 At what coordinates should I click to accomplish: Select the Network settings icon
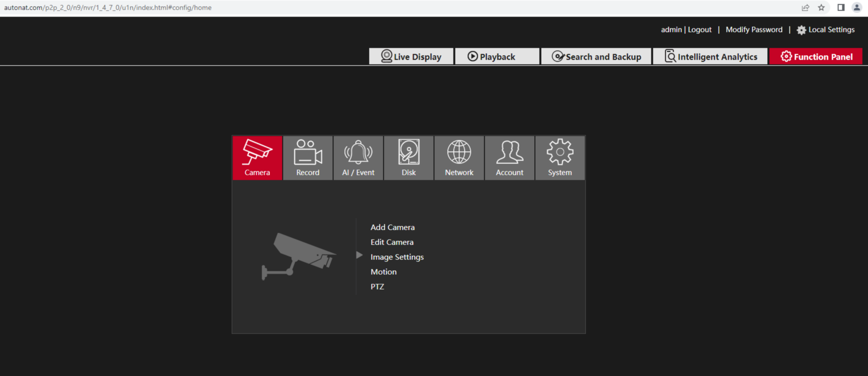pos(459,158)
